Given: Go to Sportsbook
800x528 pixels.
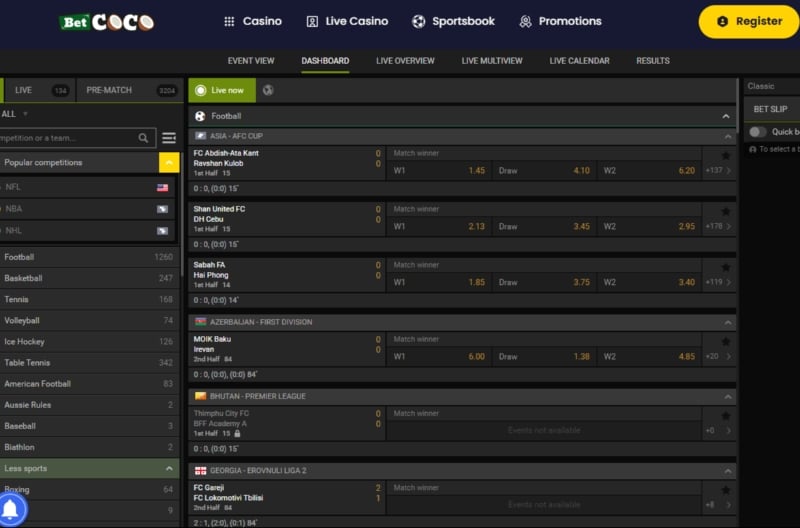Looking at the screenshot, I should [x=453, y=21].
